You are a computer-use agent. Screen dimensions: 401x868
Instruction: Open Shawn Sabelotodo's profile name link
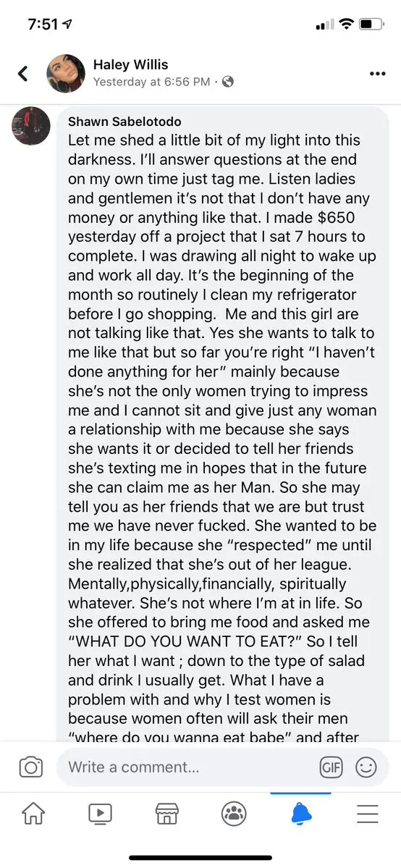pyautogui.click(x=124, y=121)
